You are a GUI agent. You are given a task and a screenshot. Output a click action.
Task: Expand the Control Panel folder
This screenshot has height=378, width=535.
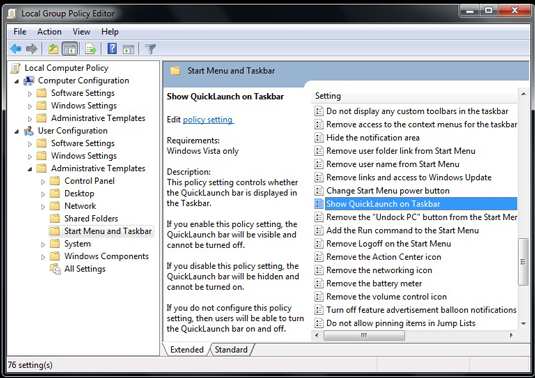point(43,182)
